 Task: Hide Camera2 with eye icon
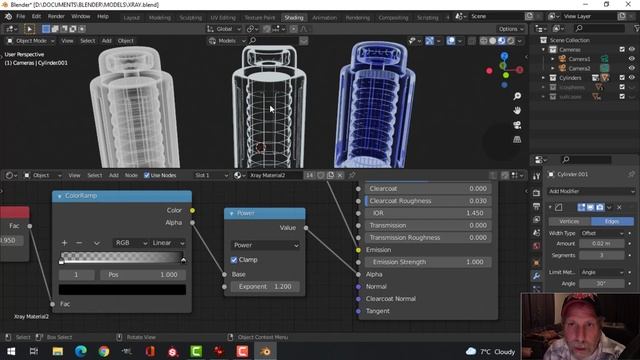coord(632,68)
